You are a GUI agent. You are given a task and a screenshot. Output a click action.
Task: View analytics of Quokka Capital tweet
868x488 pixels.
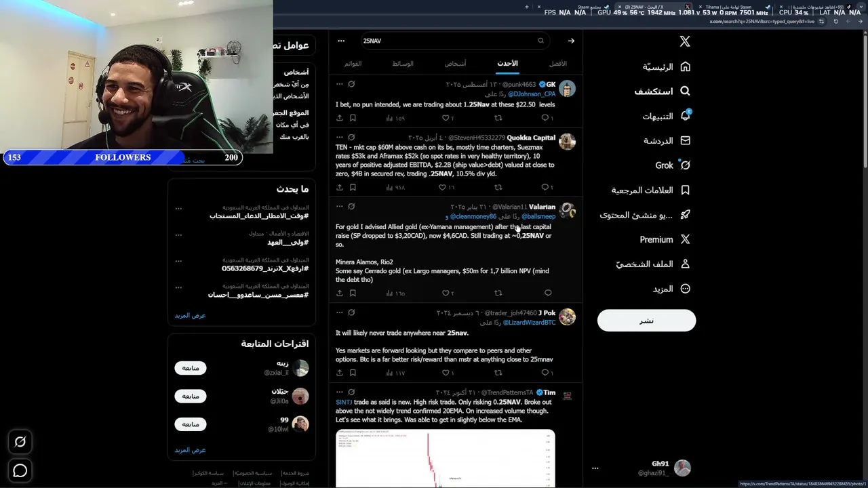(395, 187)
